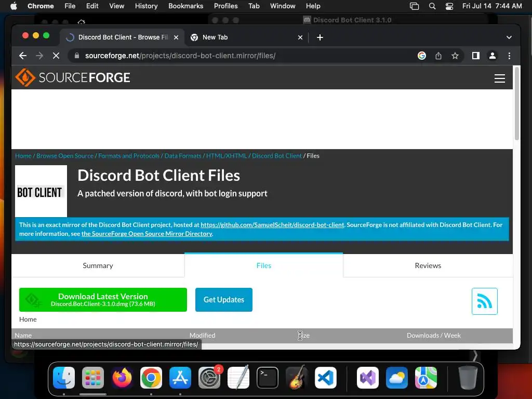Open Discord Bot Client breadcrumb link

pyautogui.click(x=277, y=156)
